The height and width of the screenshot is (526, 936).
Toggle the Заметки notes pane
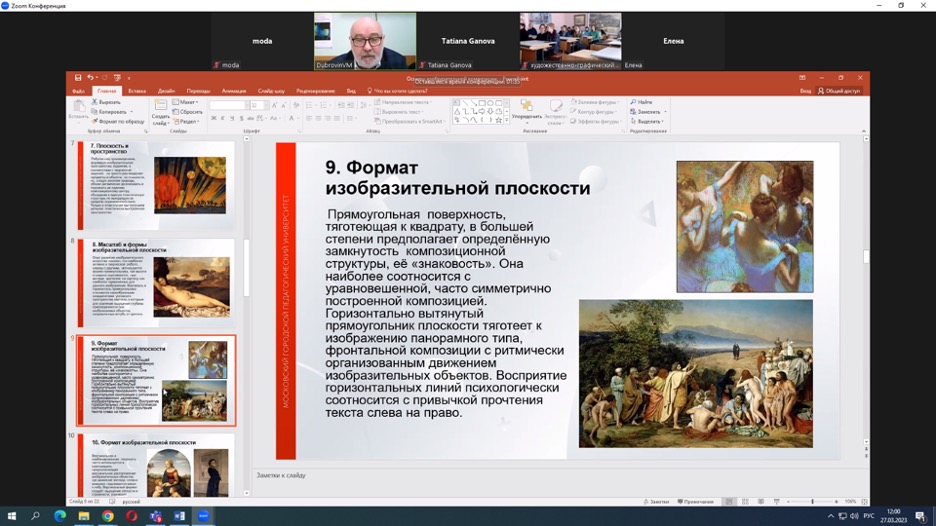tap(658, 501)
